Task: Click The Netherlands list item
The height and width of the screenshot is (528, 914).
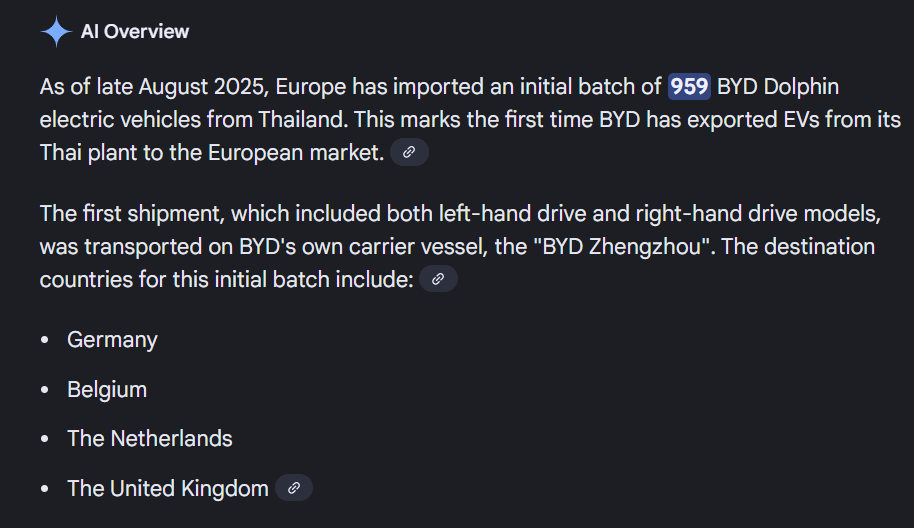Action: (x=149, y=438)
